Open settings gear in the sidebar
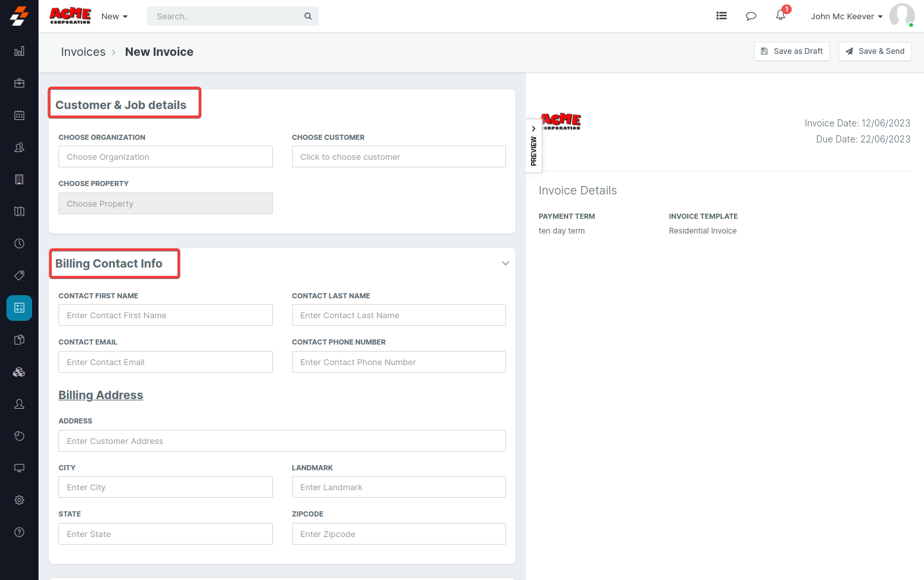Screen dimensions: 924x580 click(x=19, y=500)
